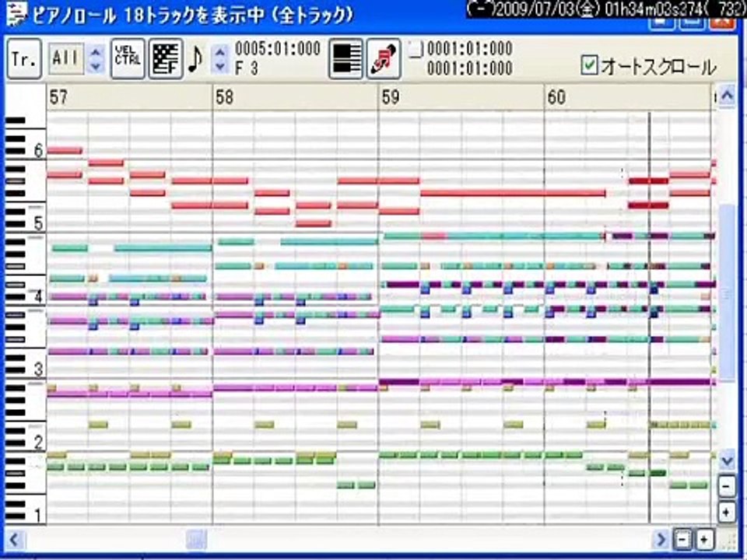The height and width of the screenshot is (560, 747).
Task: Click the octave 4 piano key label
Action: click(x=39, y=296)
